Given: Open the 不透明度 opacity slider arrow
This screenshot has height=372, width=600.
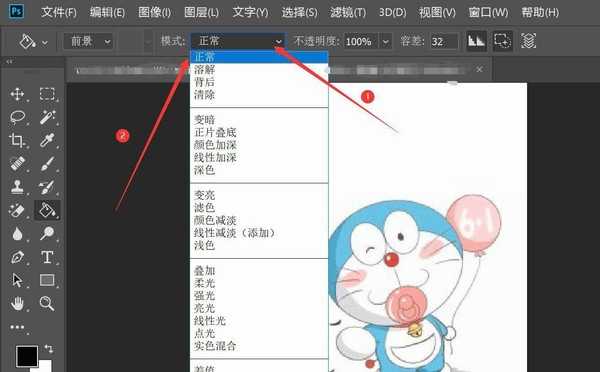Looking at the screenshot, I should click(386, 41).
